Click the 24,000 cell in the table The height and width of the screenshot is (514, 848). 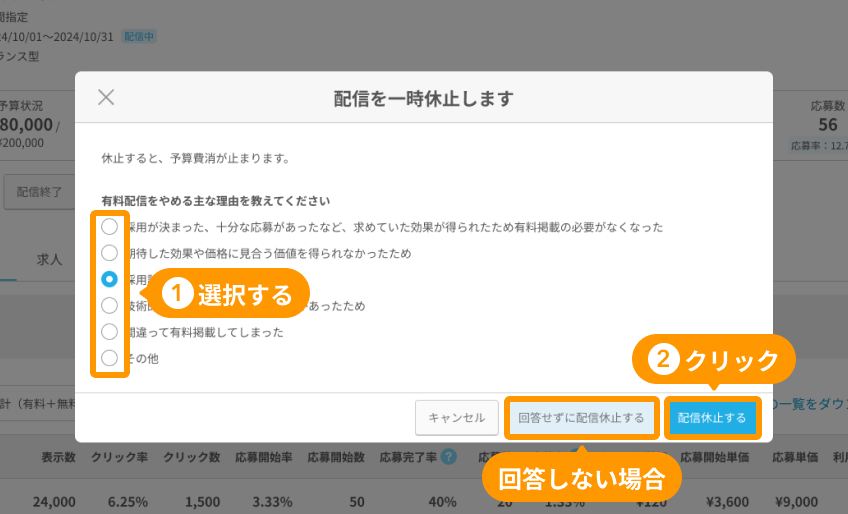(x=54, y=502)
